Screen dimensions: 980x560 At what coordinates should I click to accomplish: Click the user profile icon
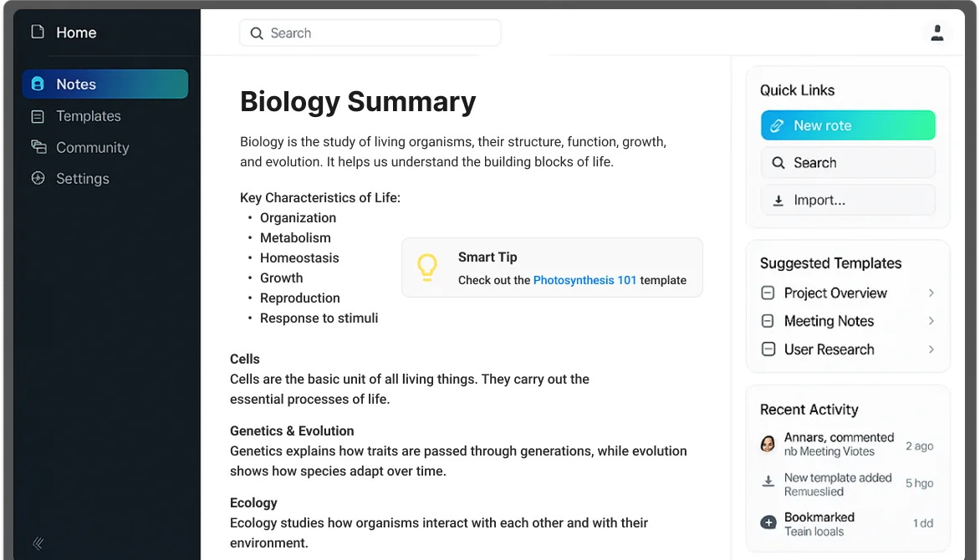pos(937,33)
